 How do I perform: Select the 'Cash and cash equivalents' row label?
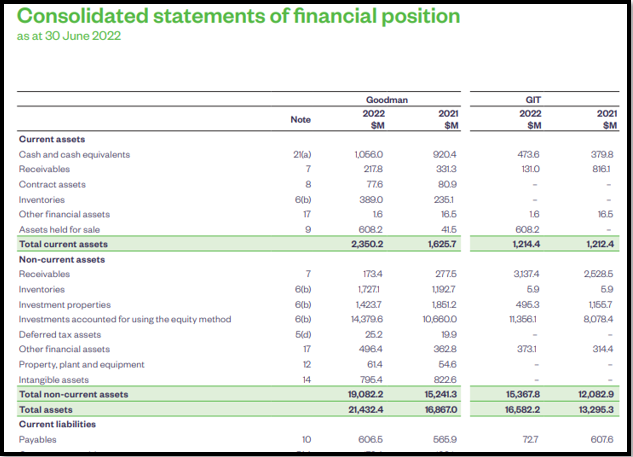click(74, 155)
